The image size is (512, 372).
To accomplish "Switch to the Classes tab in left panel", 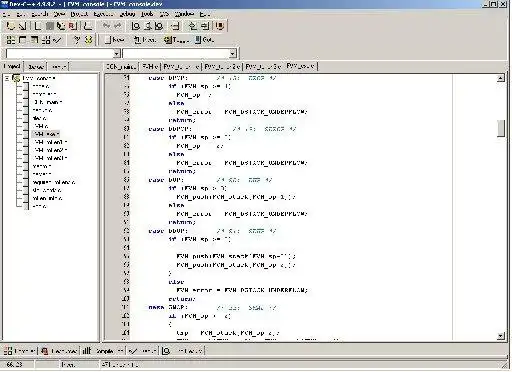I will (36, 67).
